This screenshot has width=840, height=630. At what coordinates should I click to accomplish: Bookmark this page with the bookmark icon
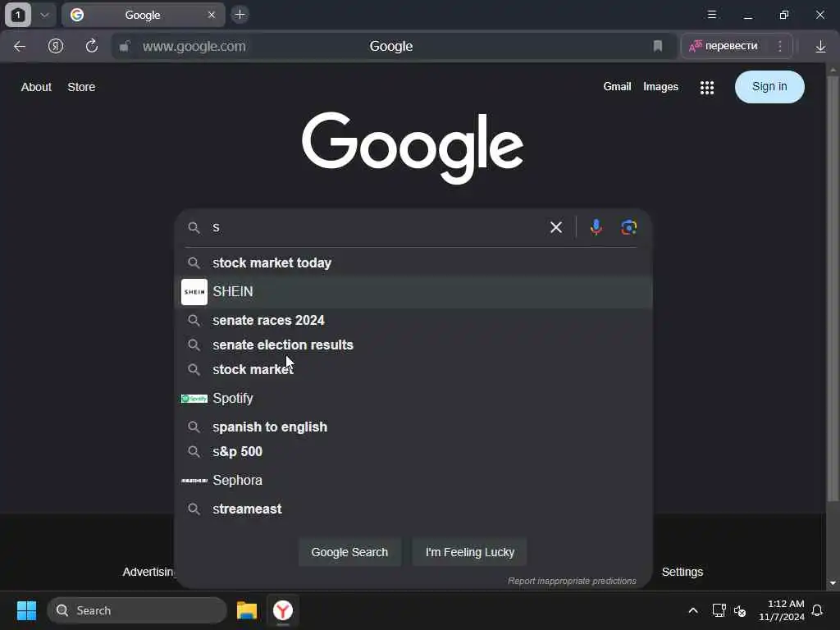click(x=657, y=47)
